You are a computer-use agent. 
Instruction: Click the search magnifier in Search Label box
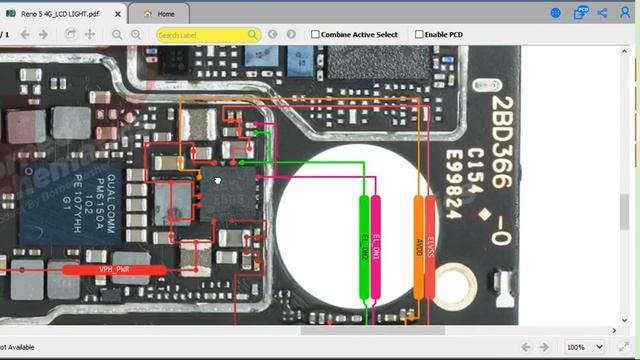click(x=253, y=35)
